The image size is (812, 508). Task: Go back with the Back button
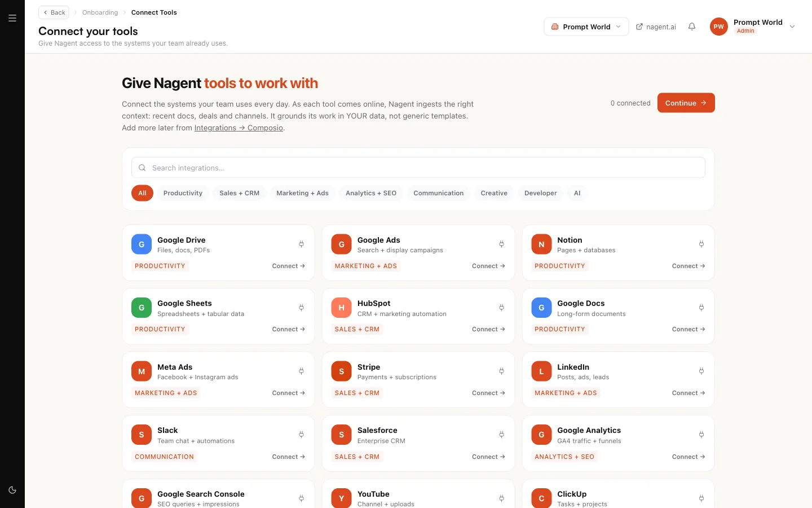54,12
